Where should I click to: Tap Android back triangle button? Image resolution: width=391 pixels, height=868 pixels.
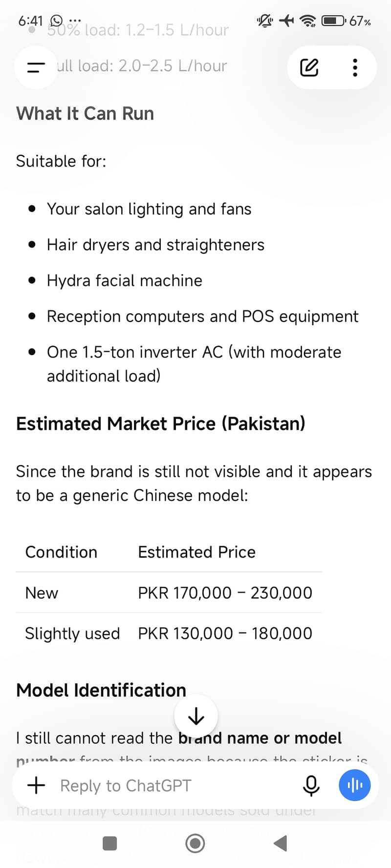coord(281,843)
